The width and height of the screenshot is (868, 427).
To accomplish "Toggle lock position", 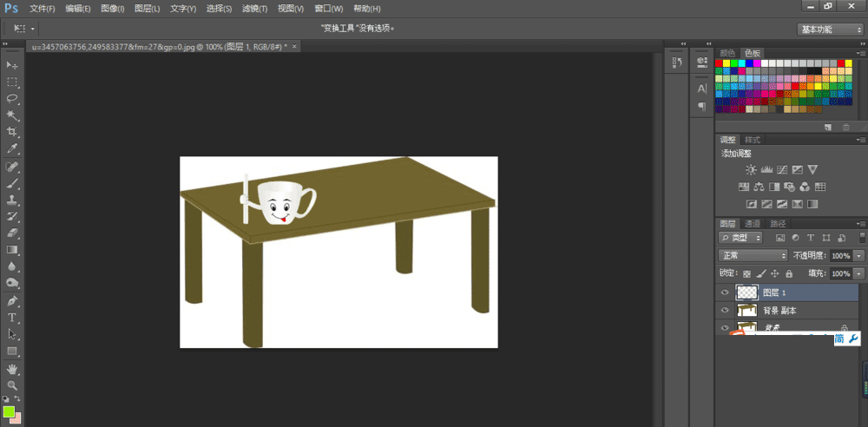I will (775, 273).
